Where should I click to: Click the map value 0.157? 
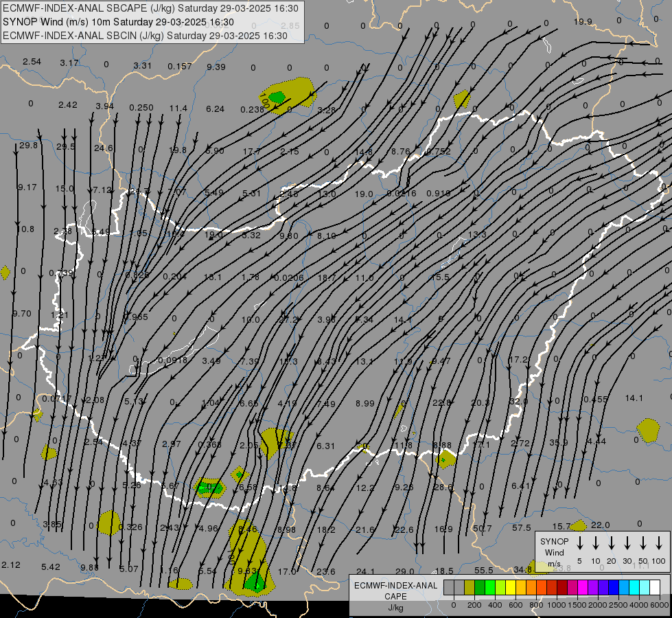(x=180, y=66)
